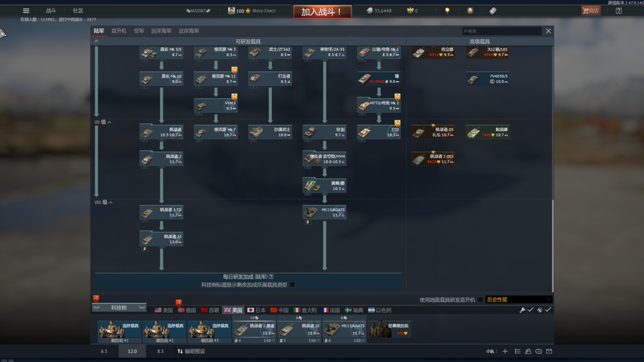Toggle the checkbox next to the wrench icon
Image resolution: width=644 pixels, height=362 pixels.
tap(531, 310)
